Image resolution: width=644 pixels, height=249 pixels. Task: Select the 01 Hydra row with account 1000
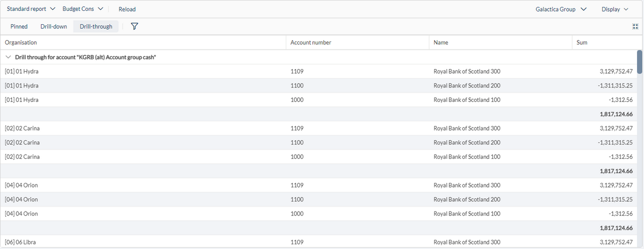coord(319,100)
